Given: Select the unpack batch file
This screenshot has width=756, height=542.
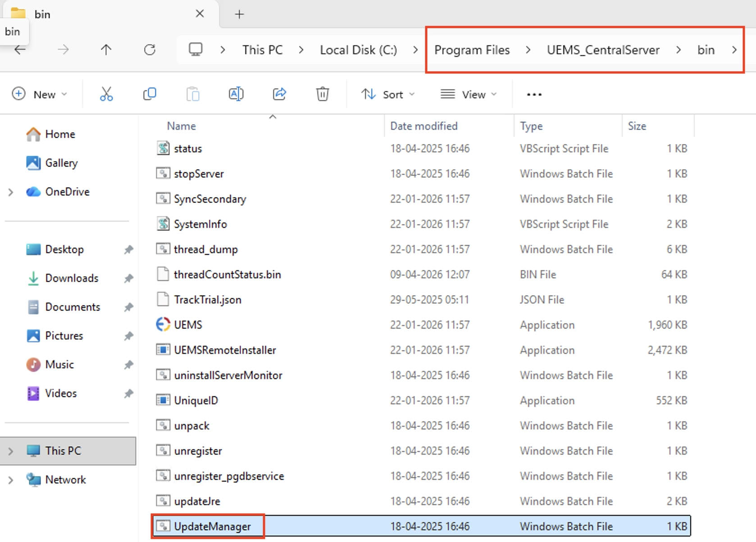Looking at the screenshot, I should (421, 426).
